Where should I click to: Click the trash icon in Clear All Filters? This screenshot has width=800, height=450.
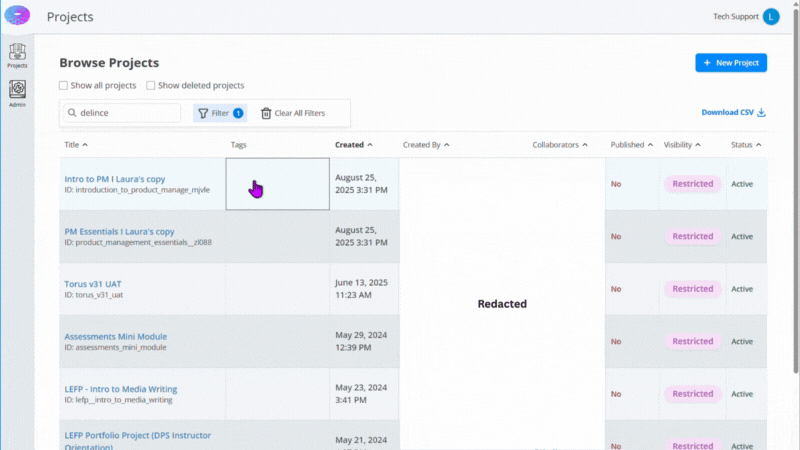266,113
